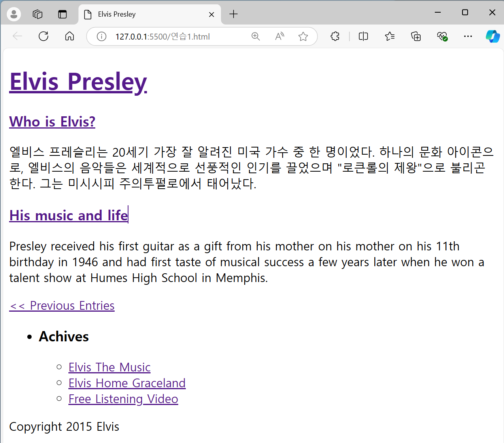
Task: Open Browser essentials
Action: point(442,36)
